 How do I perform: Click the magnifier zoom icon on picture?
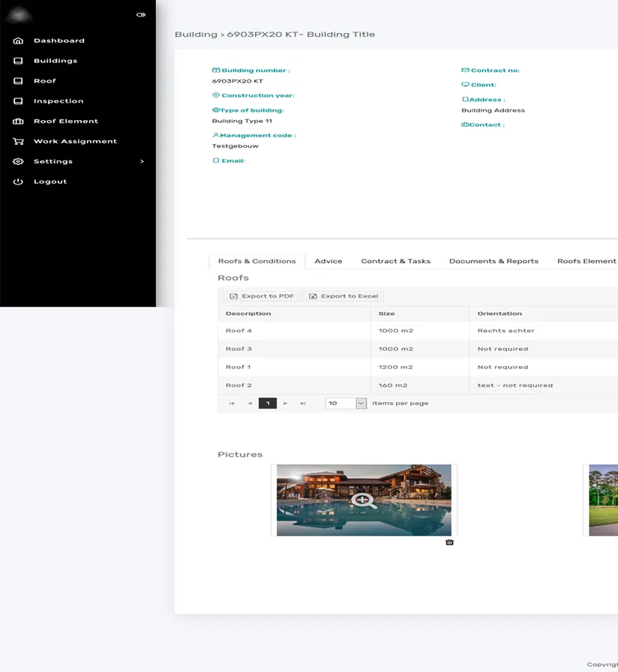[x=364, y=500]
